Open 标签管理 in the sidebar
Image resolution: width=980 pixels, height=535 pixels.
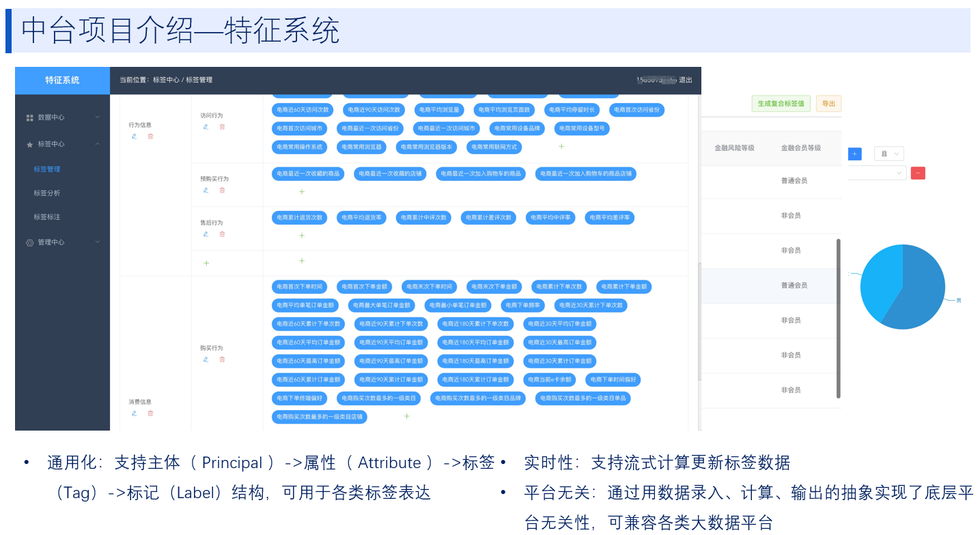click(x=47, y=169)
